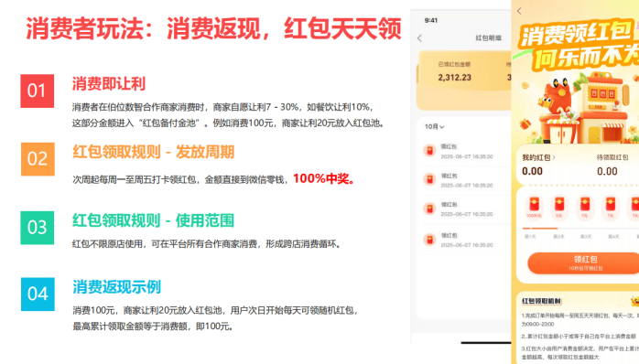Open the 10月 month dropdown
This screenshot has width=639, height=364.
click(434, 126)
